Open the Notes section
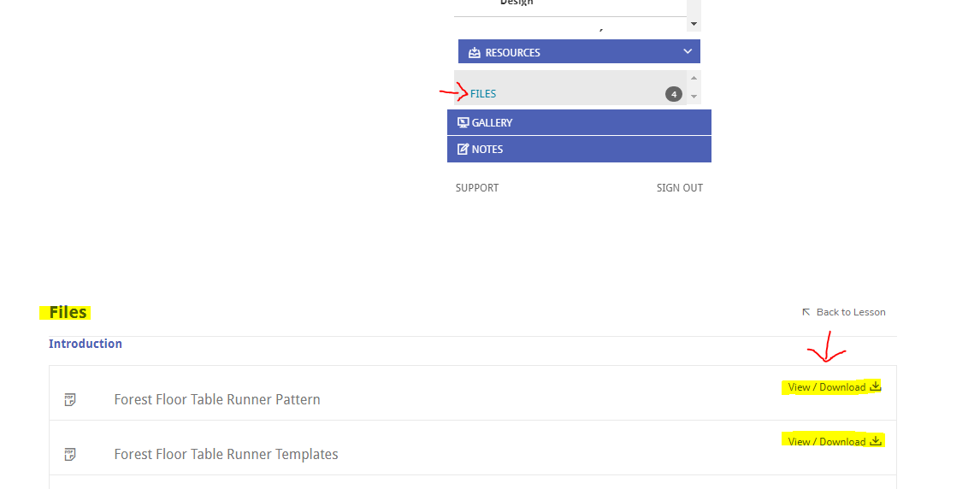Screen dimensions: 980x489 click(580, 150)
